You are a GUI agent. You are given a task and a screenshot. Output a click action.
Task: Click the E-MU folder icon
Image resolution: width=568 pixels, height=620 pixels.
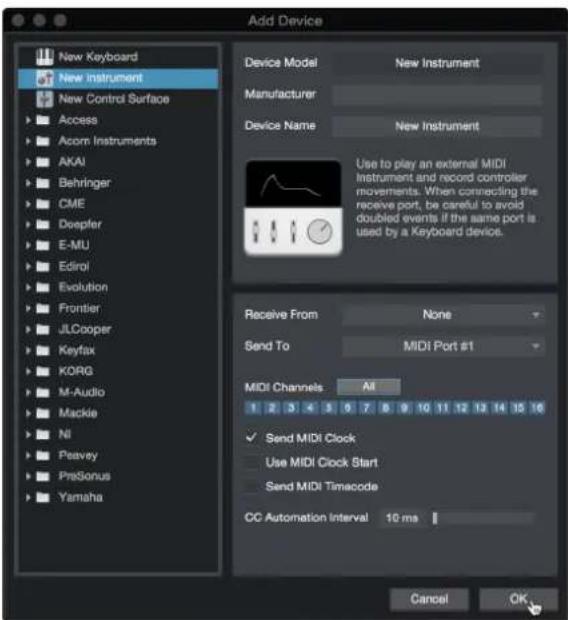pos(43,245)
